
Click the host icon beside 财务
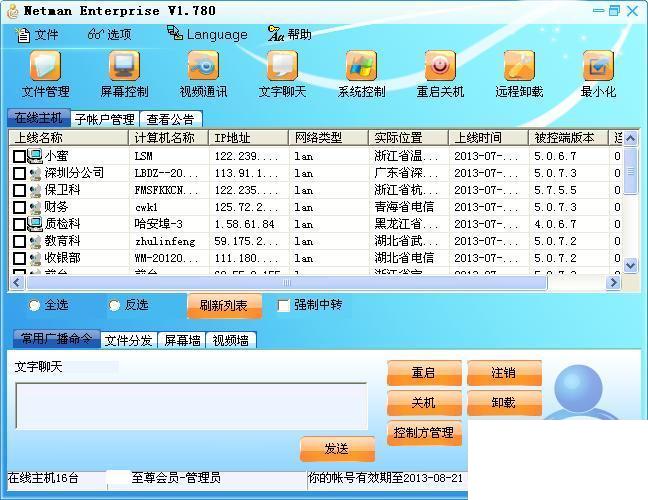click(35, 207)
